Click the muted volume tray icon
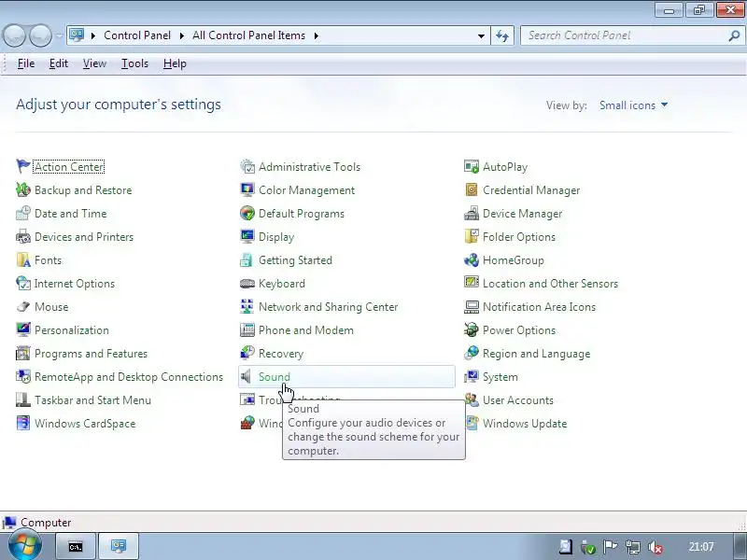The width and height of the screenshot is (747, 560). pyautogui.click(x=655, y=547)
